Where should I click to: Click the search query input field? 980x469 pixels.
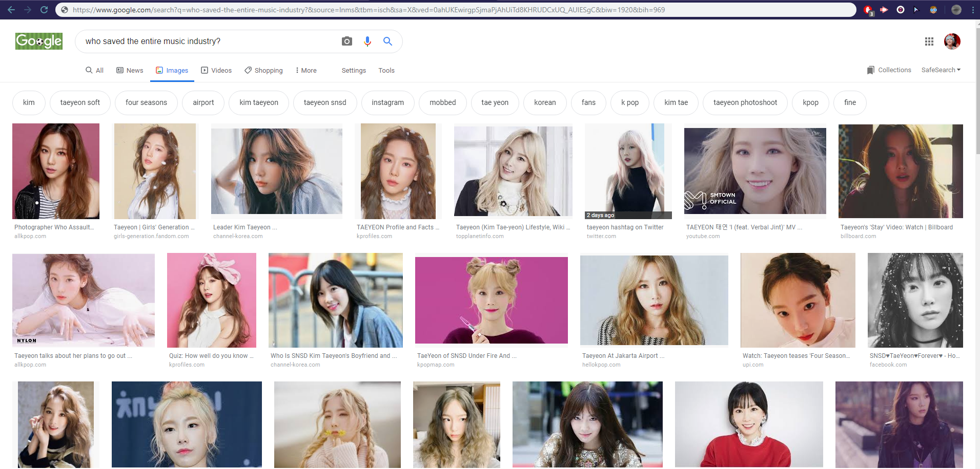(208, 41)
